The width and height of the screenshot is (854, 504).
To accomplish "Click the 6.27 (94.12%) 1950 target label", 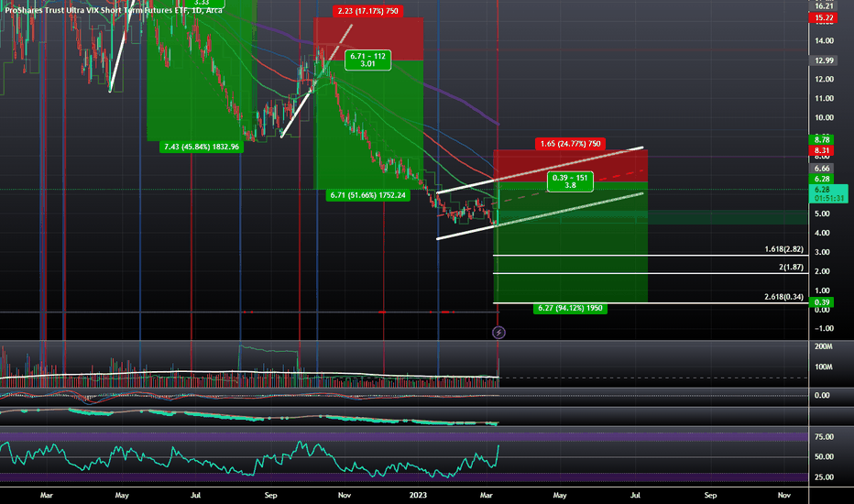I will (570, 309).
